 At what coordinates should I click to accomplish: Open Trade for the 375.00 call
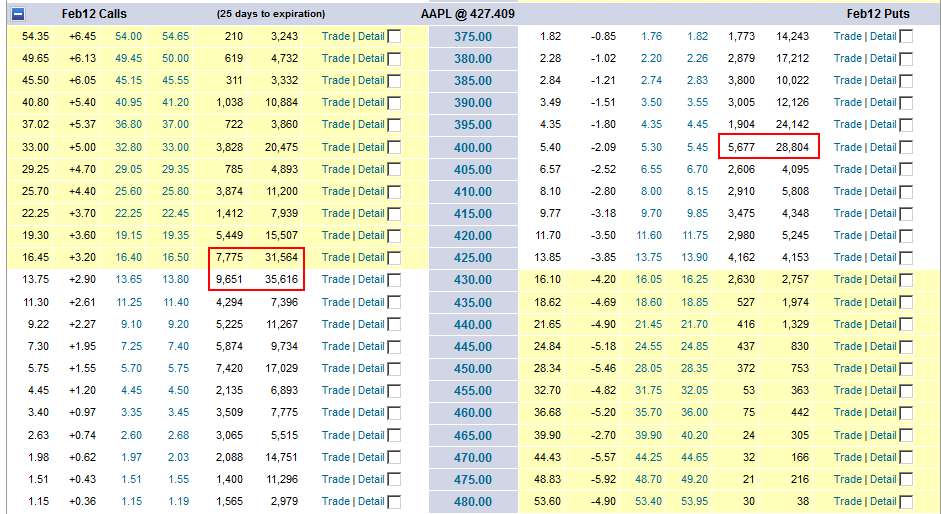click(335, 36)
